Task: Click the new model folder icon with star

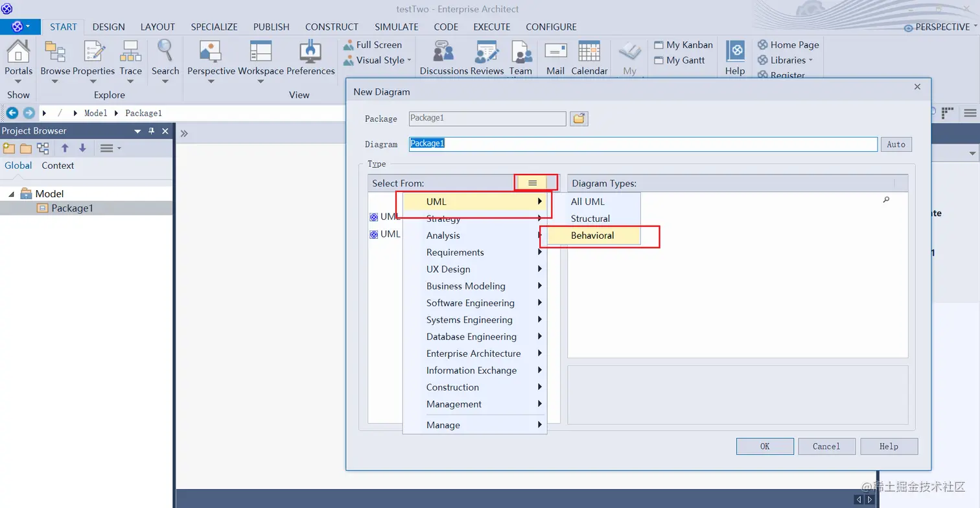Action: pyautogui.click(x=9, y=148)
